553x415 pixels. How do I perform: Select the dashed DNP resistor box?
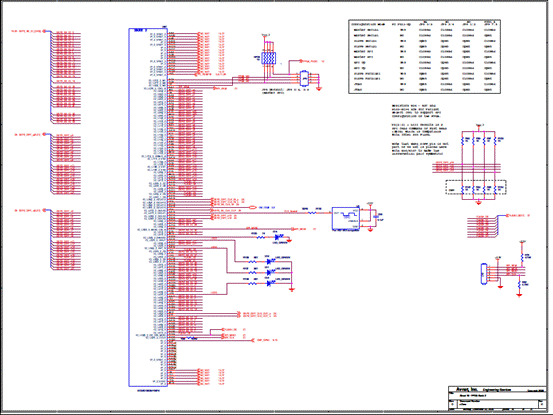coord(476,188)
